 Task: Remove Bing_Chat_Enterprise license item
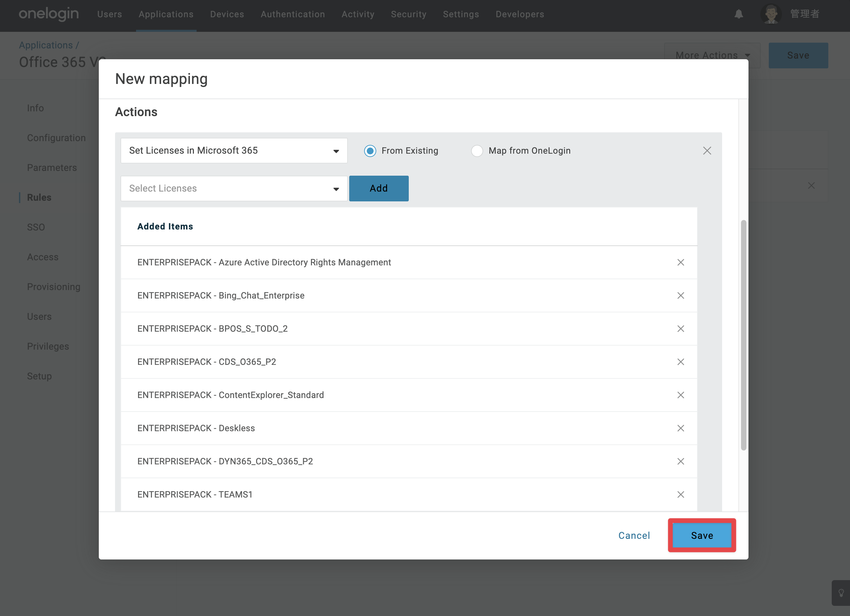(680, 295)
